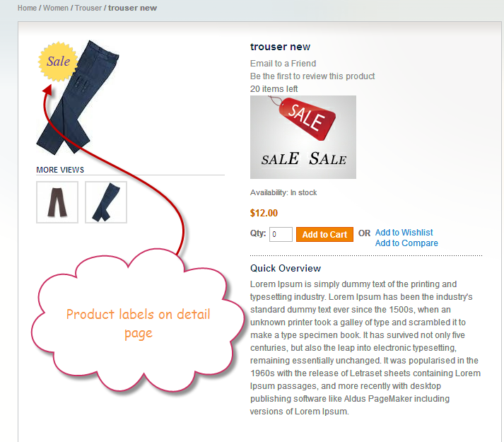Click the MORE VIEWS heading
This screenshot has height=442, width=504.
(x=60, y=170)
